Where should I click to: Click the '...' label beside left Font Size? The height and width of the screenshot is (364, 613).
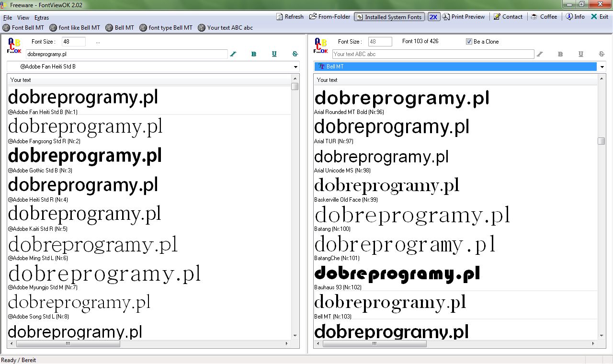coord(98,42)
